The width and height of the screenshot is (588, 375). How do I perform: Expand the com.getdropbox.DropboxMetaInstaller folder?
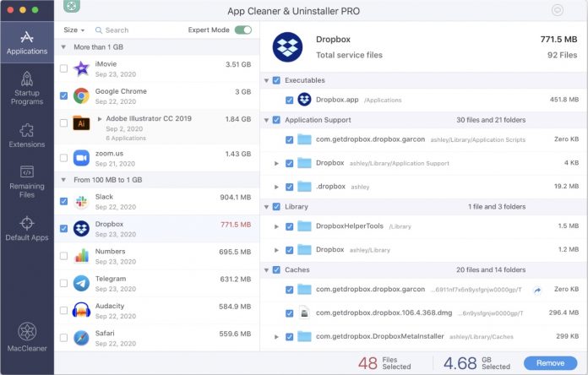pyautogui.click(x=276, y=337)
